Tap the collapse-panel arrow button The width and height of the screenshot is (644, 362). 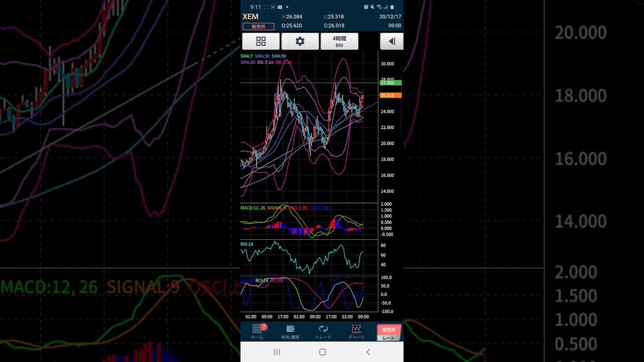point(392,41)
